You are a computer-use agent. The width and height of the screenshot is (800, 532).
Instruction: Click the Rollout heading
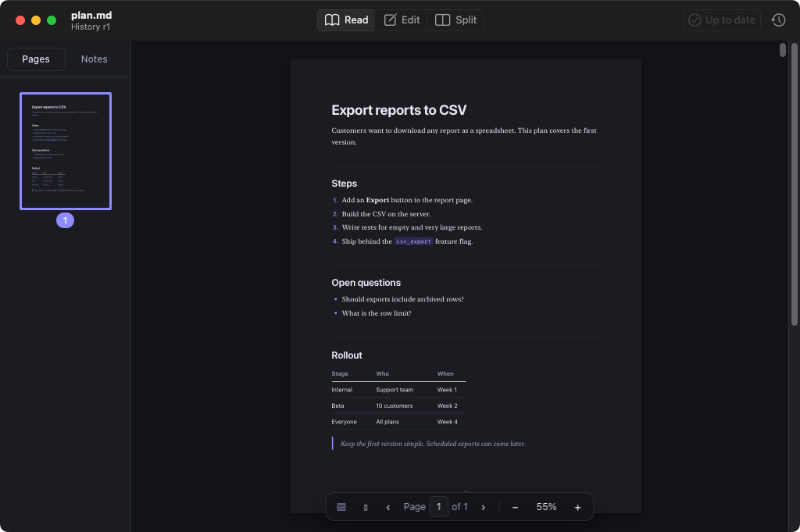coord(347,355)
